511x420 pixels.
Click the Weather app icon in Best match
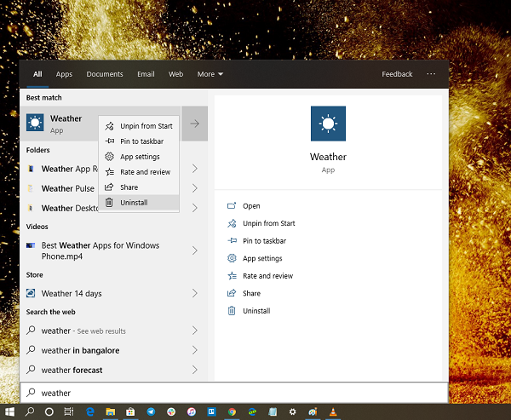point(35,124)
